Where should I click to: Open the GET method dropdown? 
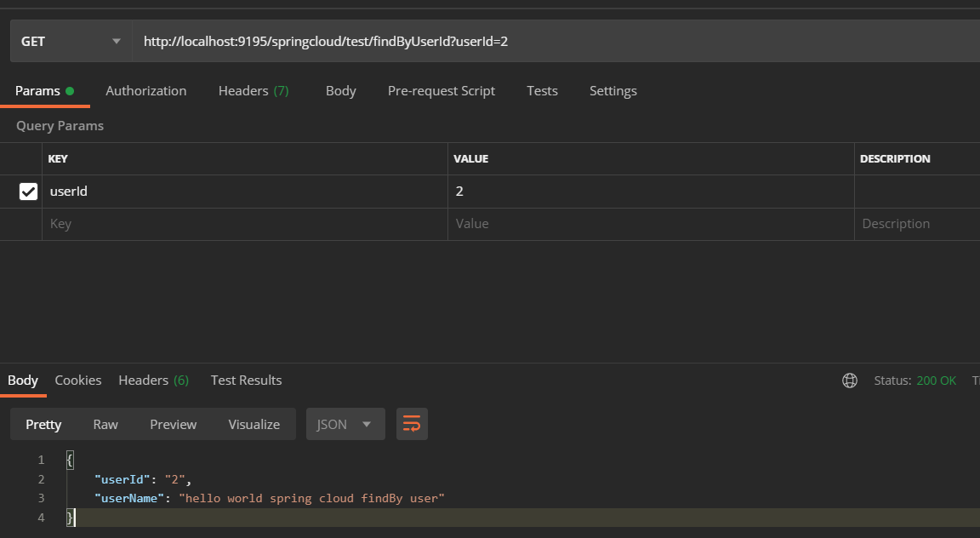(x=71, y=42)
